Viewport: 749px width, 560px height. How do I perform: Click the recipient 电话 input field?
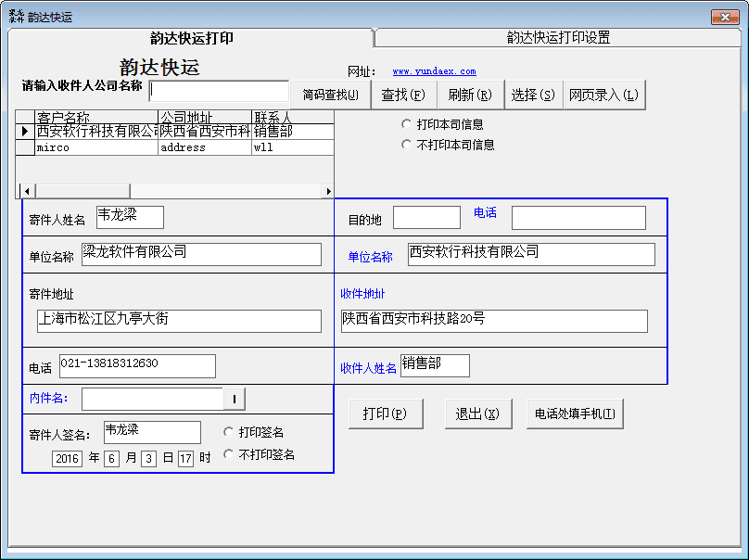[578, 217]
